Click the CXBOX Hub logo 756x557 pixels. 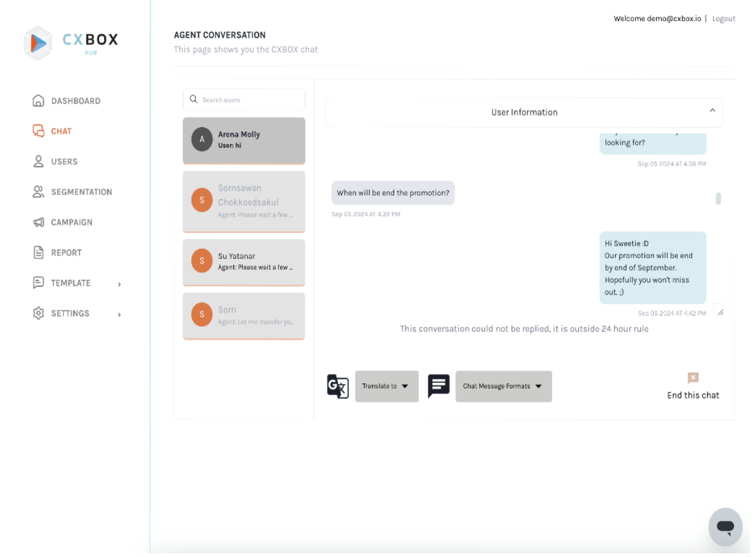(71, 43)
